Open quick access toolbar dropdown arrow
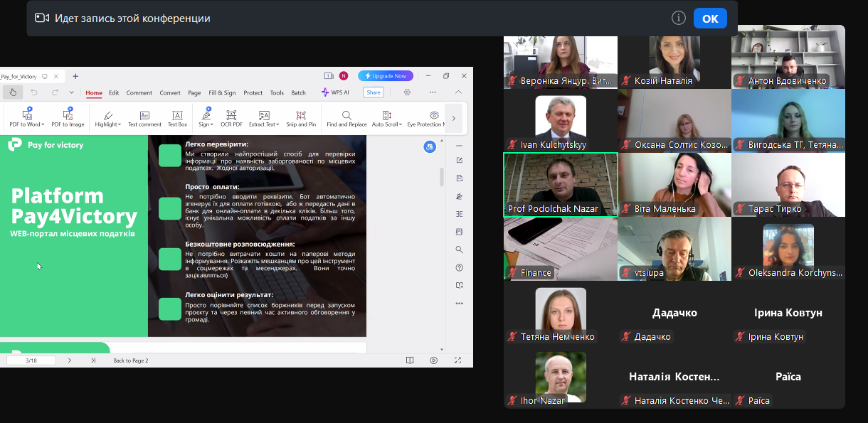 pyautogui.click(x=71, y=92)
